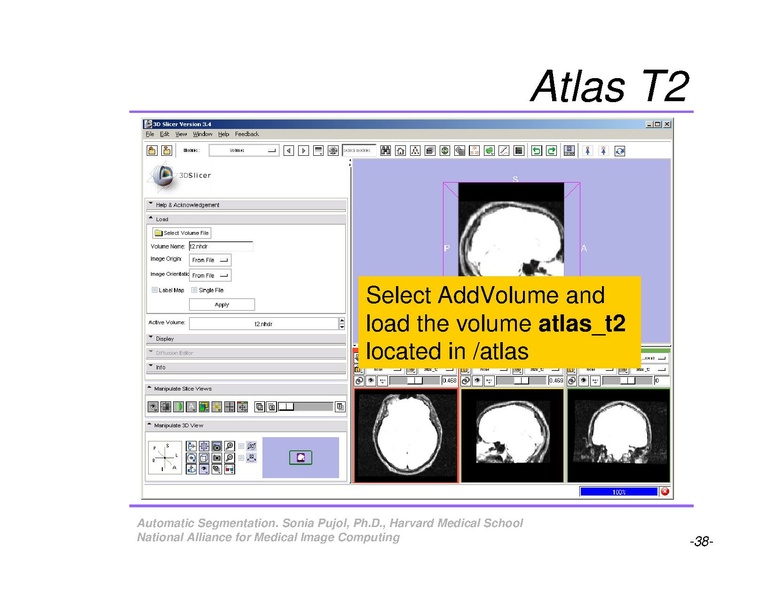This screenshot has height=600, width=776.
Task: Open the layout chooser icon
Action: [x=570, y=150]
